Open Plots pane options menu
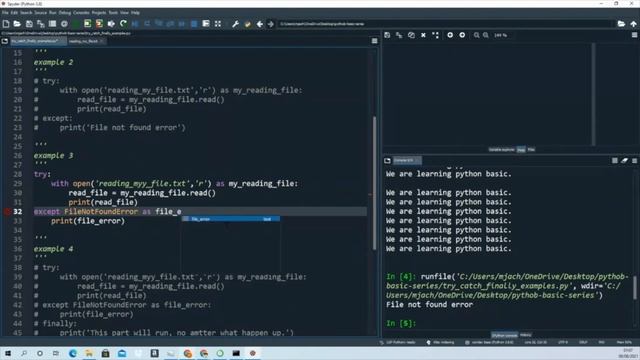The image size is (640, 360). click(x=635, y=36)
